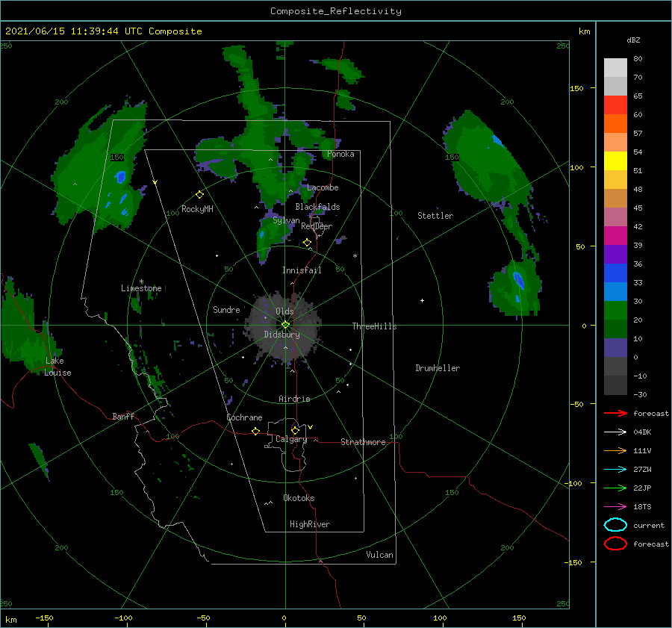The image size is (672, 628).
Task: Click the red forecast arrow in legend
Action: [615, 413]
